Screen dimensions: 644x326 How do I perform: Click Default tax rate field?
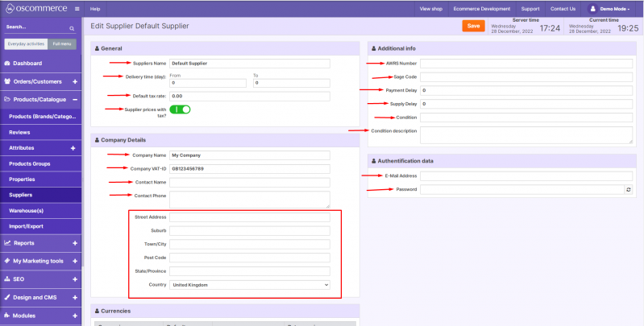pos(250,97)
